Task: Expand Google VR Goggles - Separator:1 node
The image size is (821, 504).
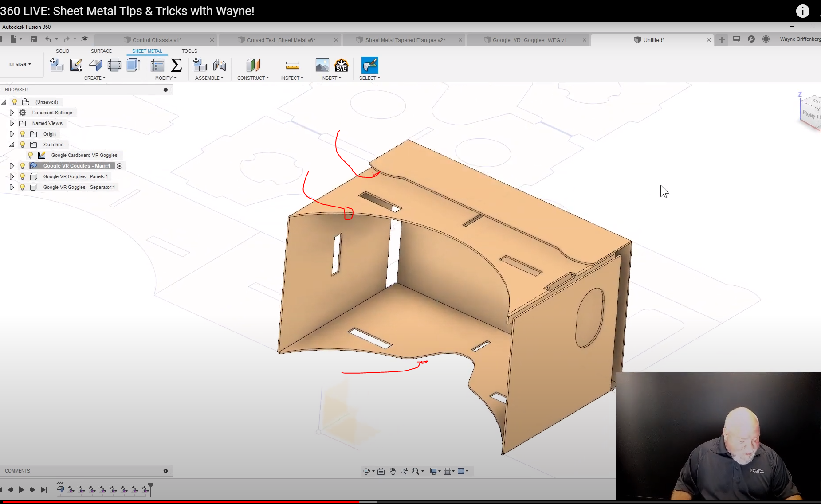Action: [12, 187]
